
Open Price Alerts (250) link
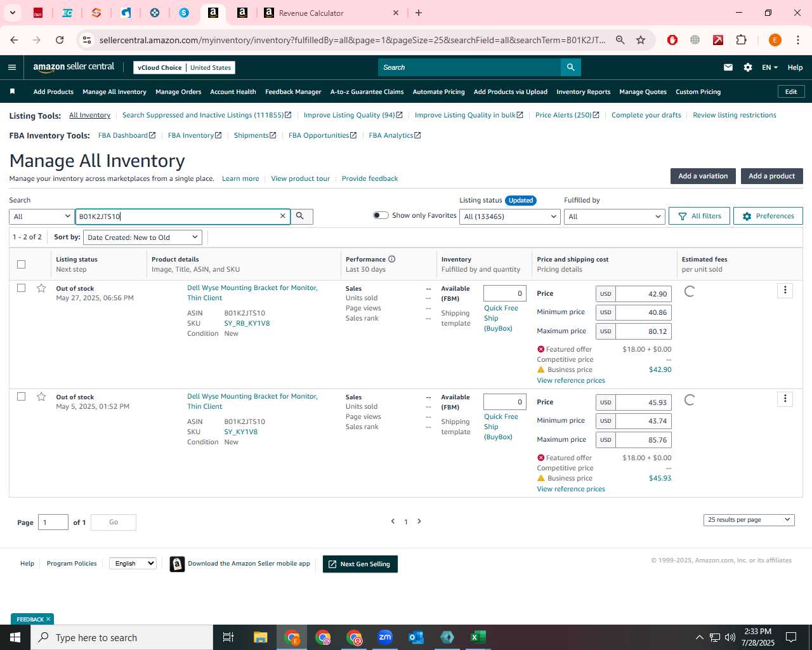pos(567,115)
